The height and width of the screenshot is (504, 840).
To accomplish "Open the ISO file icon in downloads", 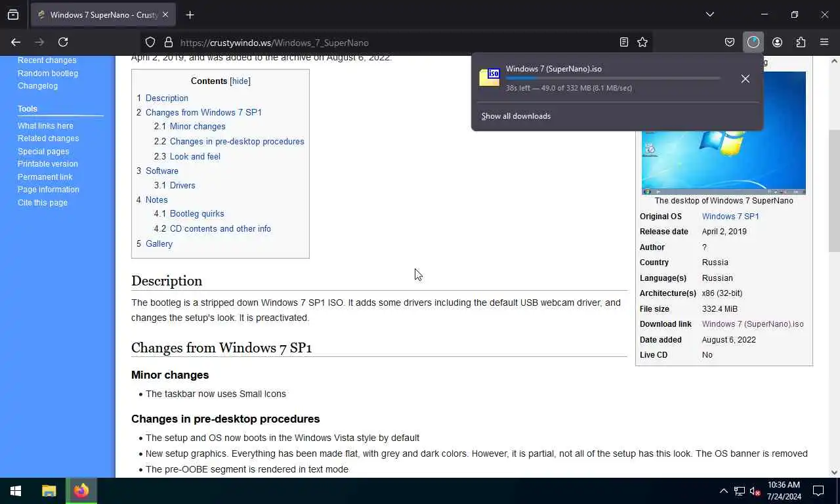I will [490, 77].
